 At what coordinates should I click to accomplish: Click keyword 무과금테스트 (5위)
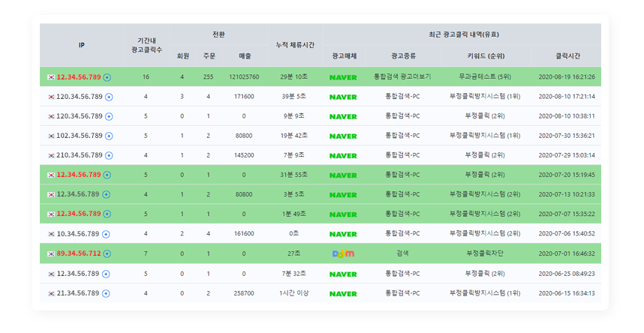[485, 76]
